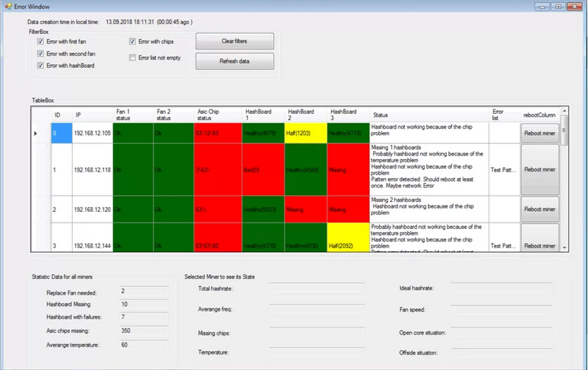Select IP cell 192.168.12.144
The width and height of the screenshot is (588, 370).
pos(92,237)
